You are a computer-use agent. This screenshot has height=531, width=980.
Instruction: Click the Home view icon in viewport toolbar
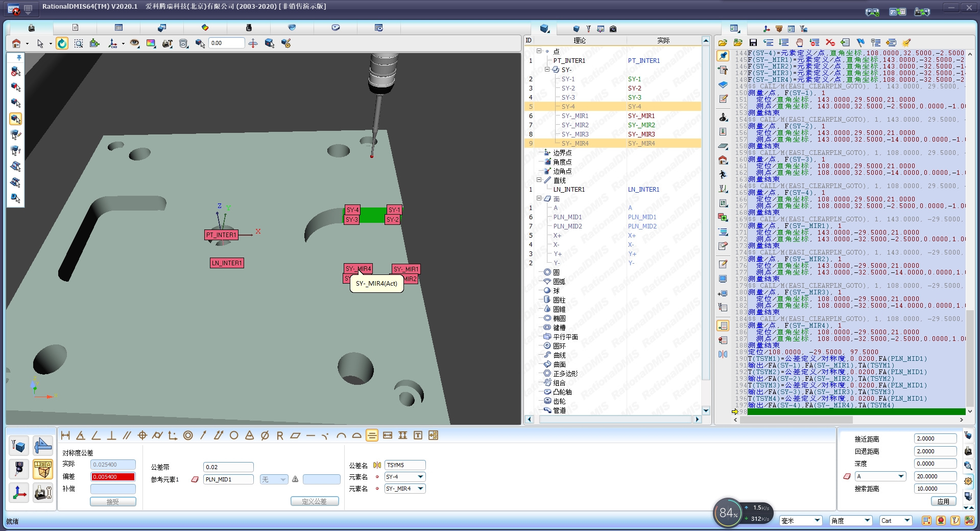point(16,43)
